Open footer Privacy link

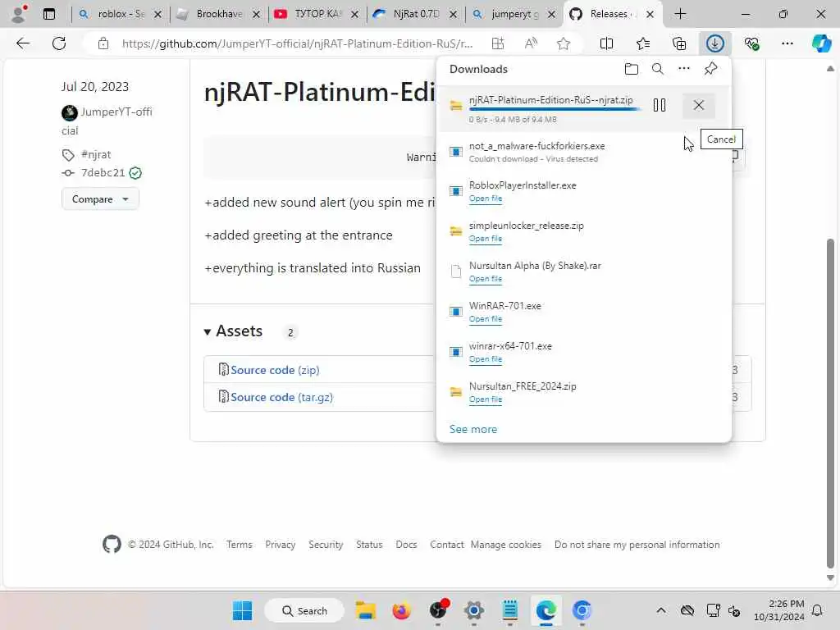tap(281, 545)
